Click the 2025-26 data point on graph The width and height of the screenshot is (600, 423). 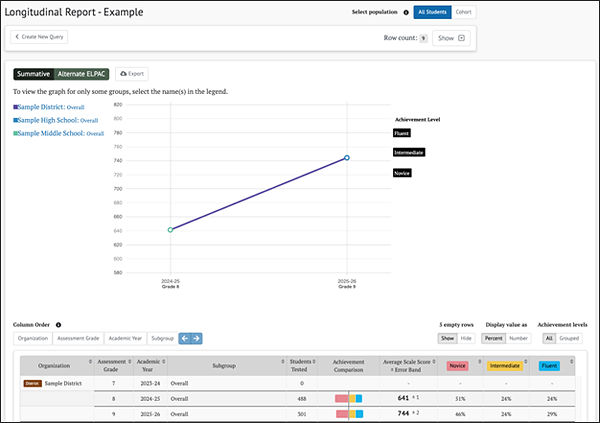click(347, 158)
